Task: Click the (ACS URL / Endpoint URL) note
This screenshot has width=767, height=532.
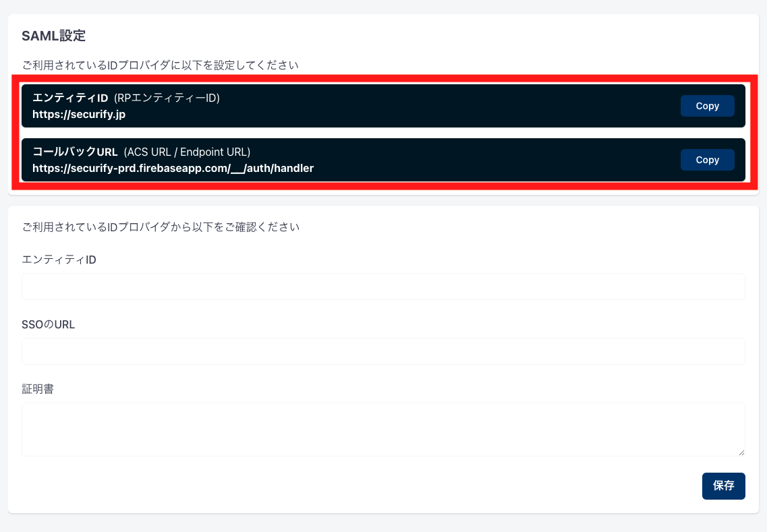Action: 187,152
